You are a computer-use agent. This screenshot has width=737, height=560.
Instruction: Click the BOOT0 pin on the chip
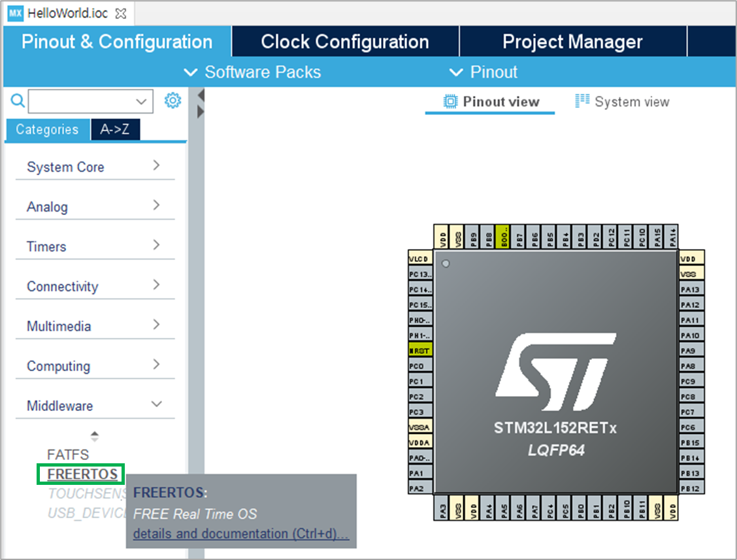[503, 237]
